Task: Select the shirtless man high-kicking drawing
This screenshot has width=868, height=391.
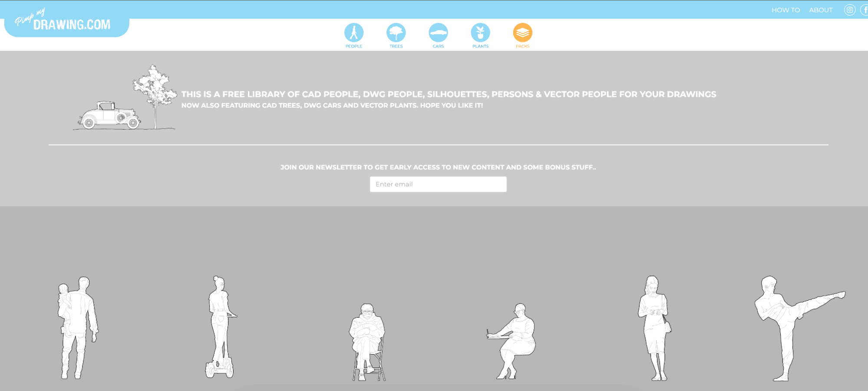Action: [799, 329]
